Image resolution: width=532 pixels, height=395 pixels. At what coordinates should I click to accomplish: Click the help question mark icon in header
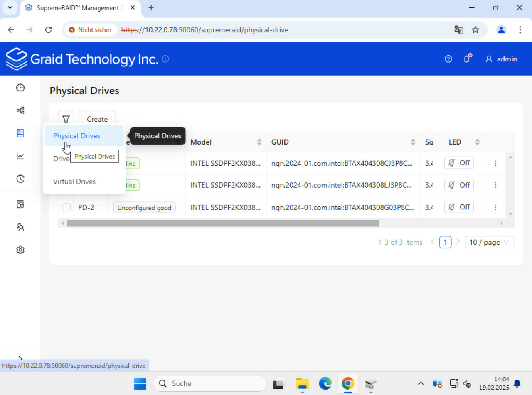448,59
